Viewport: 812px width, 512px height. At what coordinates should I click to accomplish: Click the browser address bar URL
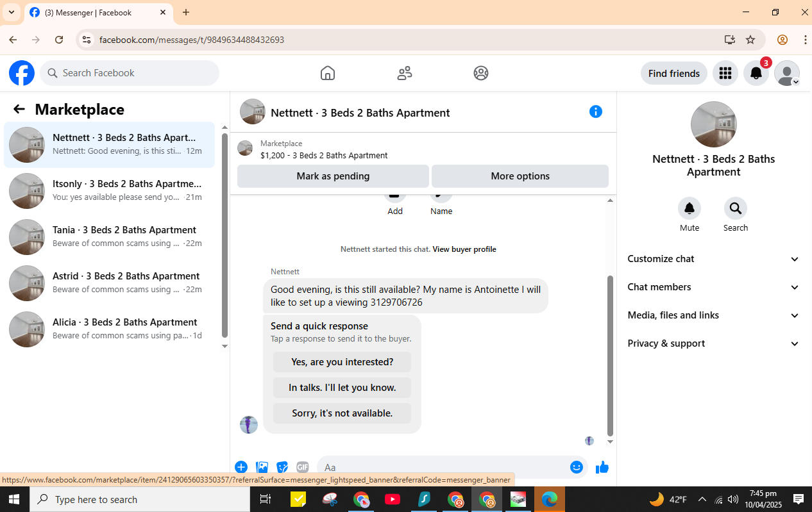tap(192, 40)
